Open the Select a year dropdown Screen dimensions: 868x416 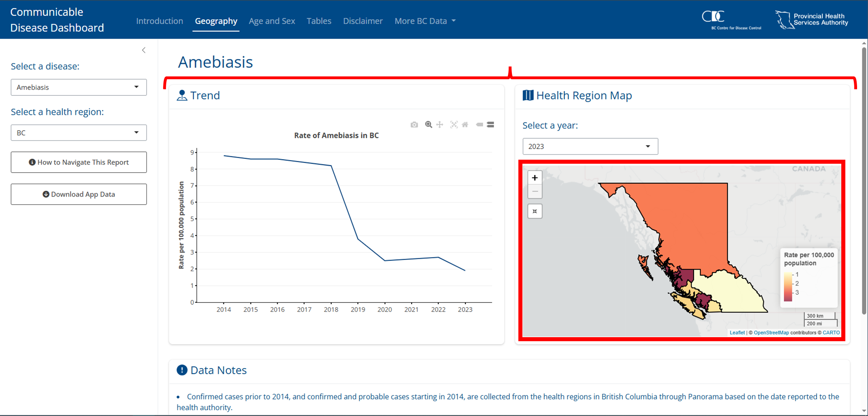coord(590,146)
